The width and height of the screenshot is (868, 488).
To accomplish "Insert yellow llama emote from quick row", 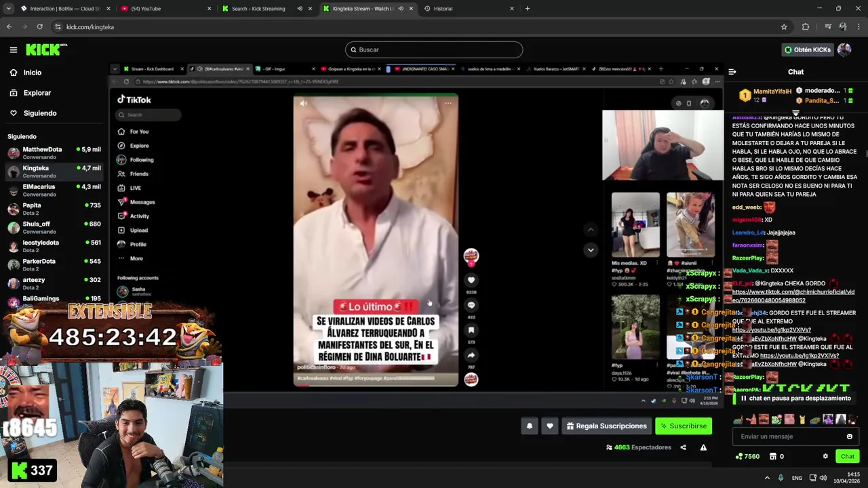I will coord(803,419).
